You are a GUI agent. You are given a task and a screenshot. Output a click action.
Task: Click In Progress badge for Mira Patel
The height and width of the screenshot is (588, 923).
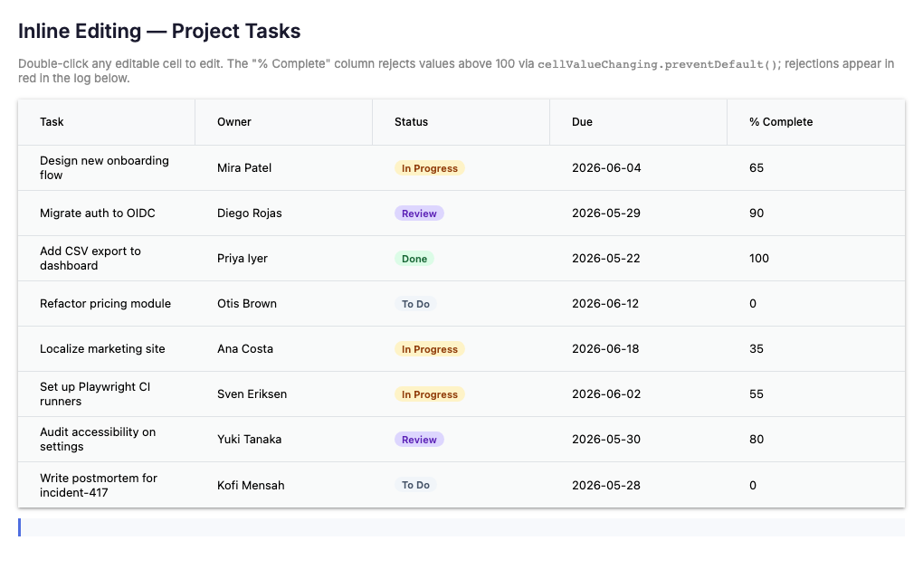(x=430, y=168)
